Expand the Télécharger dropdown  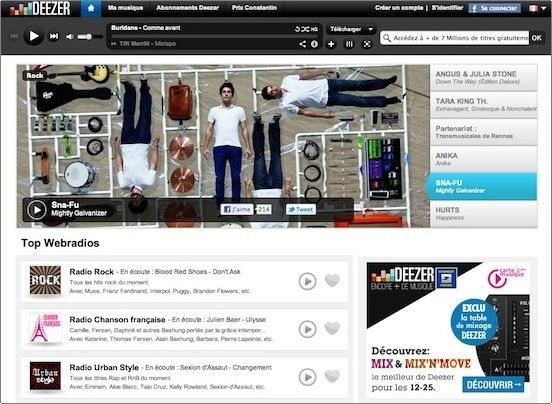point(351,29)
